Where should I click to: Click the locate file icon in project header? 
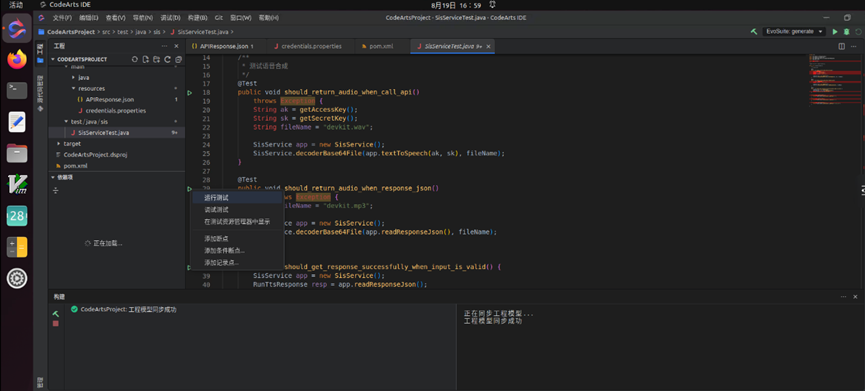(134, 59)
